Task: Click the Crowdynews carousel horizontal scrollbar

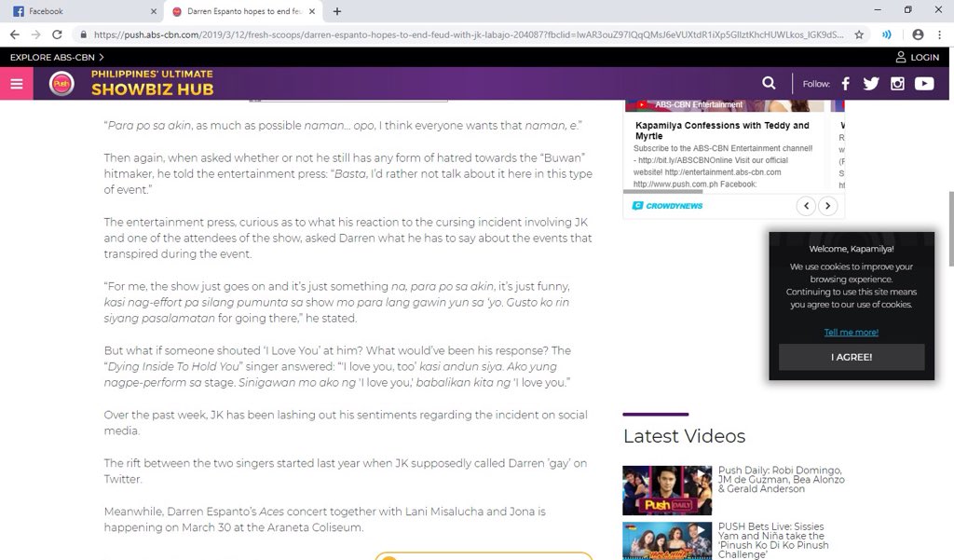Action: (x=663, y=192)
